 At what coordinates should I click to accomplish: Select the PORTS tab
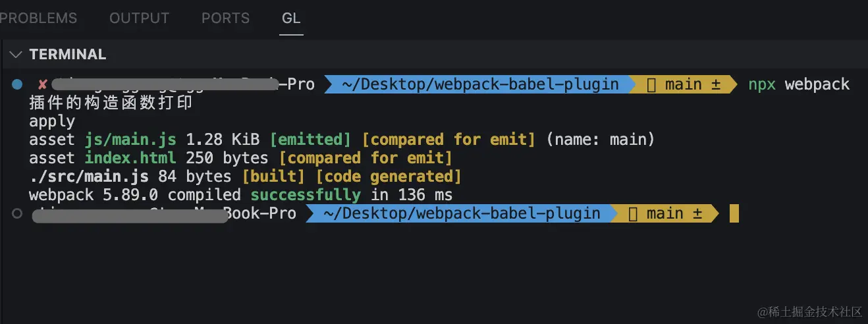[x=225, y=18]
